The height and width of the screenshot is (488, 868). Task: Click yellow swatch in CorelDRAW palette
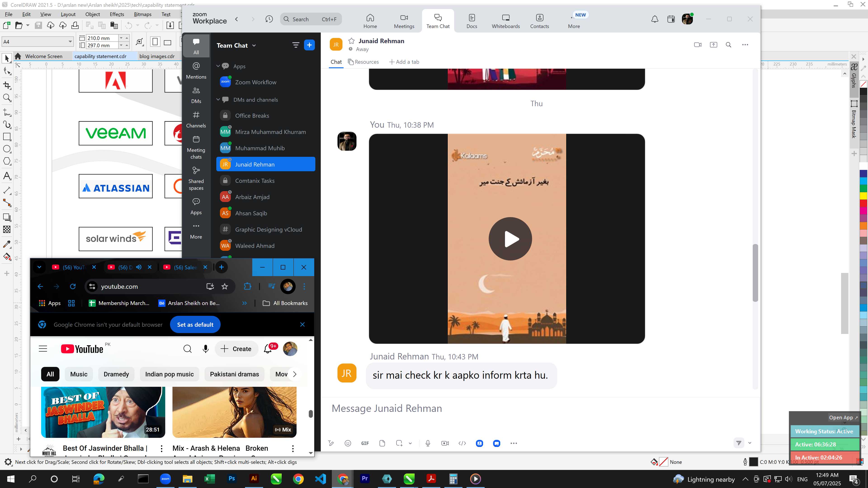click(863, 196)
